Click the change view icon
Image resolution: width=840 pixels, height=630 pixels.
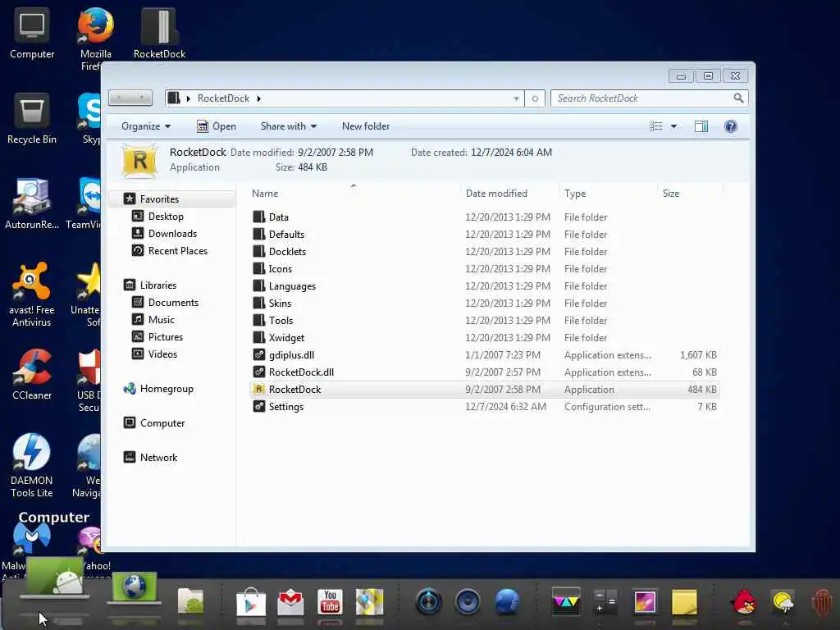(655, 126)
